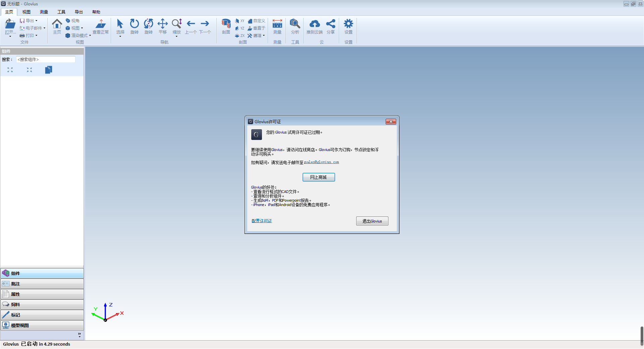Screen dimensions: 644x349
Task: Choose the 缩放 zoom tool
Action: tap(177, 24)
